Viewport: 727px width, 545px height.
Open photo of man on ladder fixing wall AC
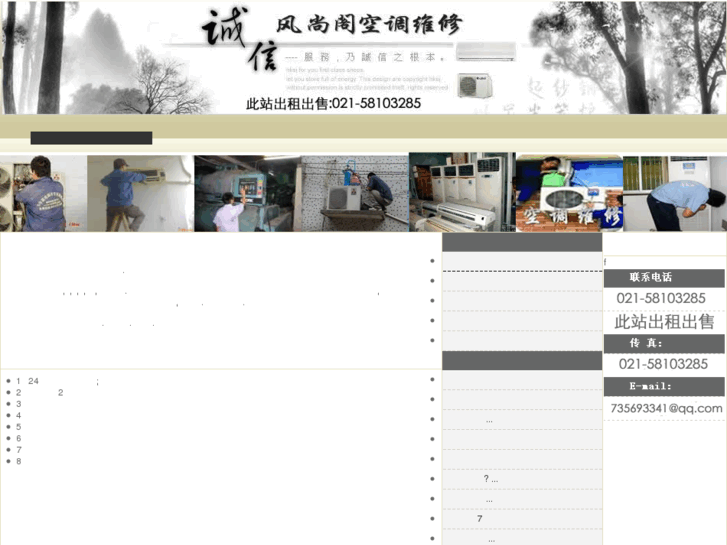tap(140, 193)
